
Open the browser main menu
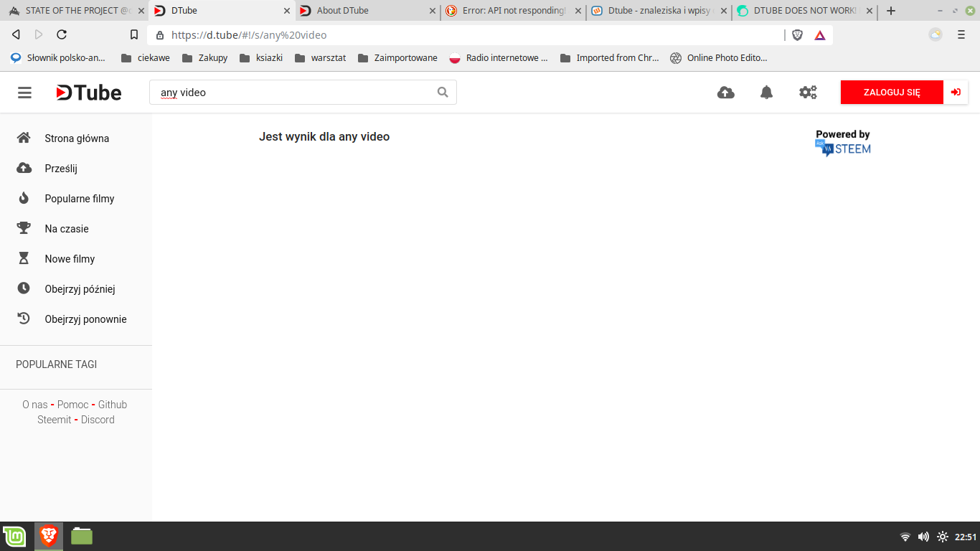point(961,34)
